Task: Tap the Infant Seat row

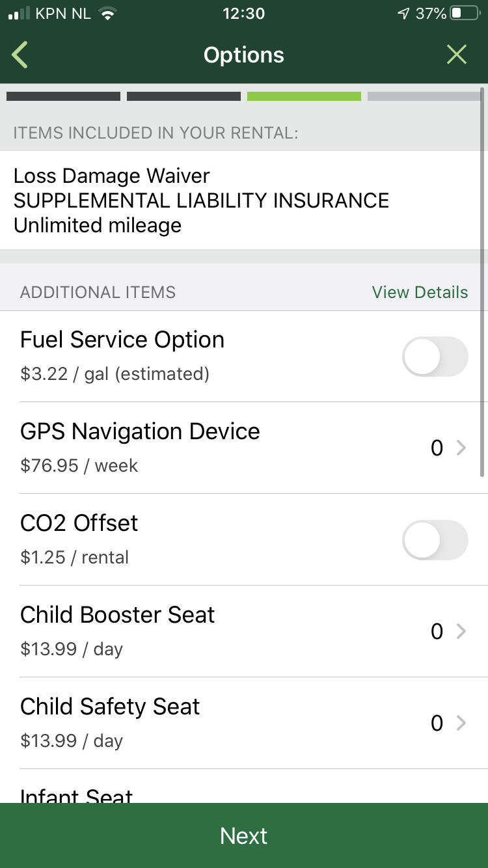Action: 77,794
